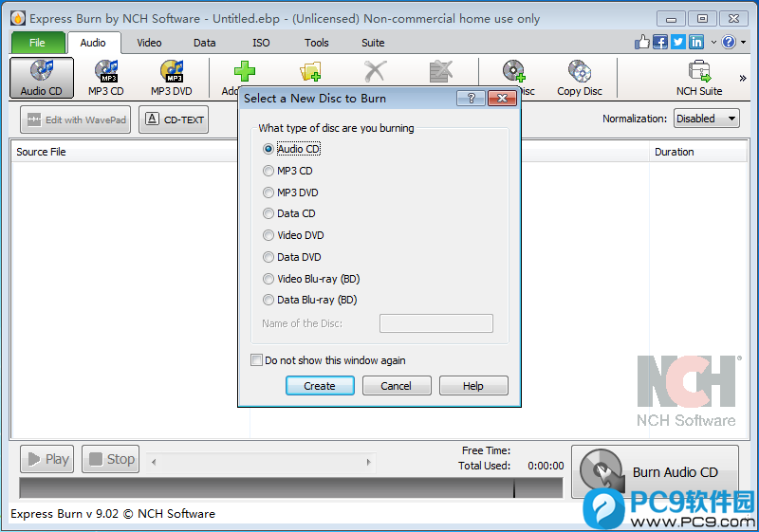Click the Remove (X) toolbar icon

(375, 71)
